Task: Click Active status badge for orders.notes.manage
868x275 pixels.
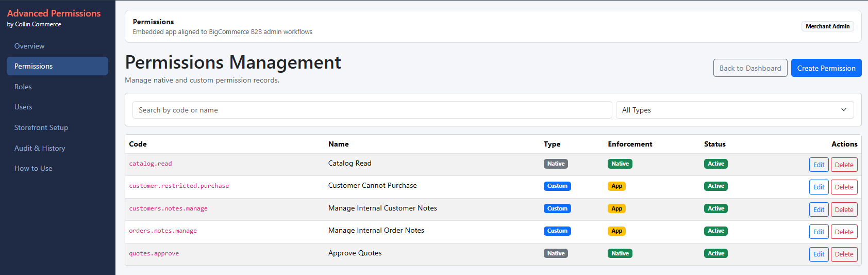Action: (x=716, y=231)
